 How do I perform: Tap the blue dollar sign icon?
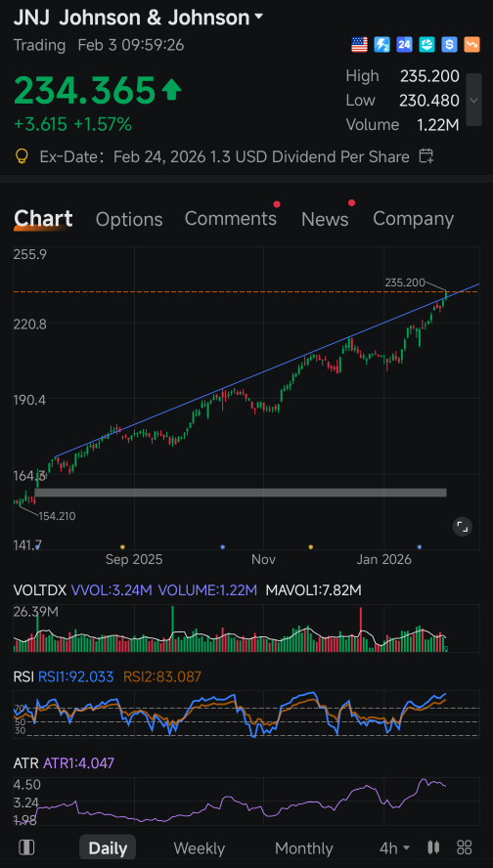tap(449, 45)
